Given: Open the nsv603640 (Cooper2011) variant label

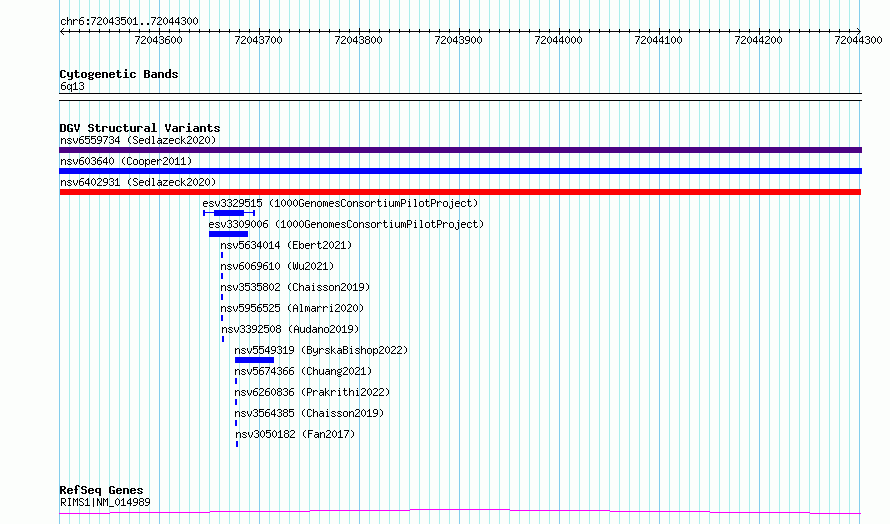Looking at the screenshot, I should tap(126, 161).
